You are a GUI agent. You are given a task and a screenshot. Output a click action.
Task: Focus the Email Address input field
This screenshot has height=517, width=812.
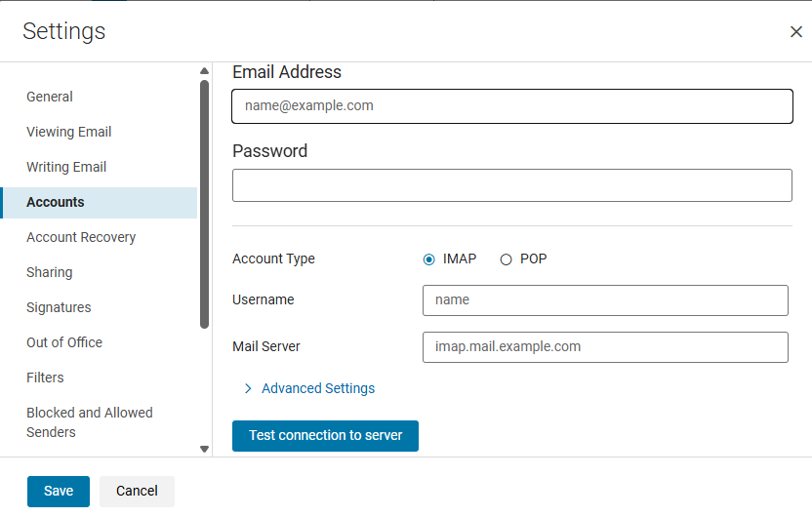511,106
